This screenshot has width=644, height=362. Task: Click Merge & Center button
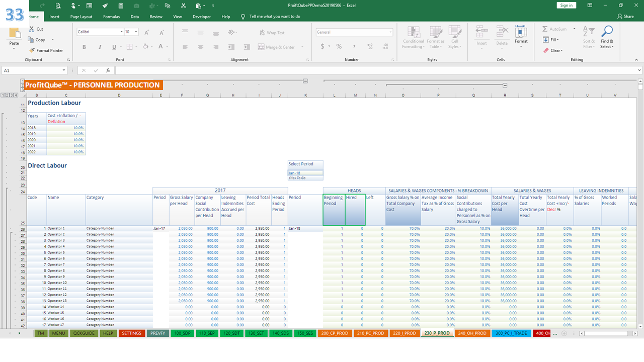click(277, 47)
